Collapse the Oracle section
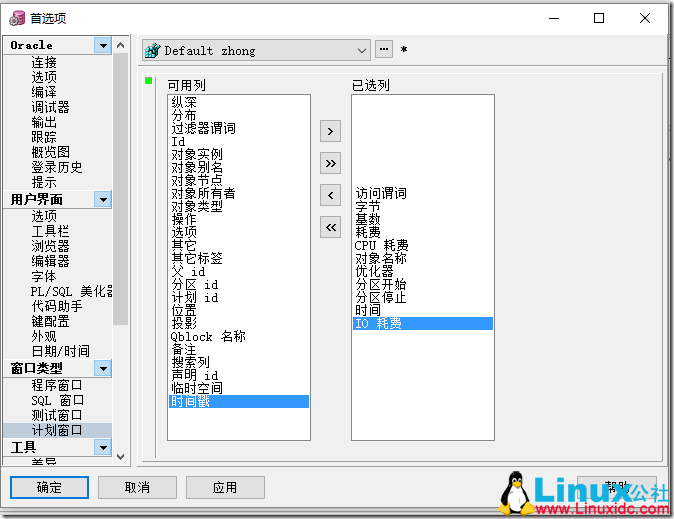674x519 pixels. tap(103, 45)
